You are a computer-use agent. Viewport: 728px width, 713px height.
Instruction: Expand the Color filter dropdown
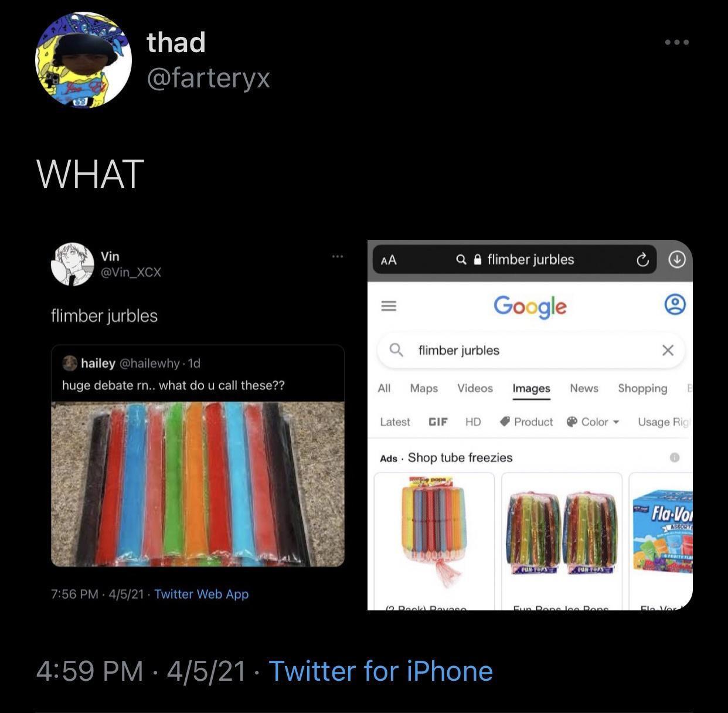click(x=593, y=422)
